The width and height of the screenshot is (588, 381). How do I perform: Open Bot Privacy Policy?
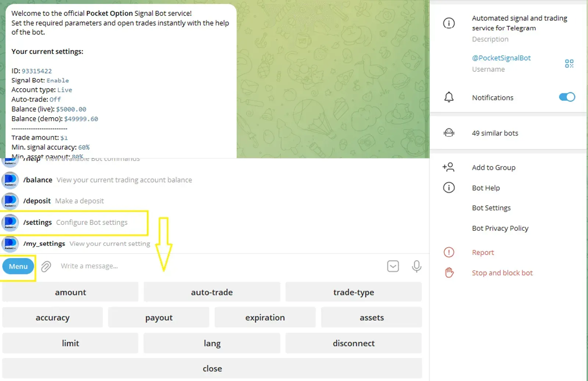[x=500, y=228]
